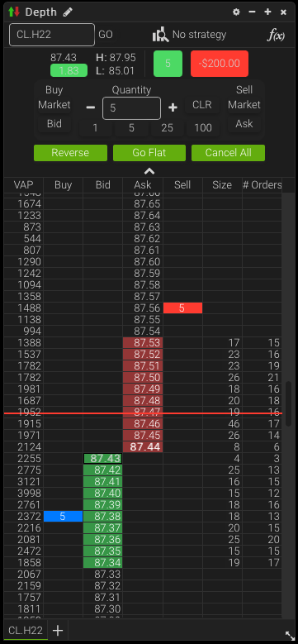Open the f(x) formula icon
This screenshot has height=644, width=298.
click(x=276, y=35)
